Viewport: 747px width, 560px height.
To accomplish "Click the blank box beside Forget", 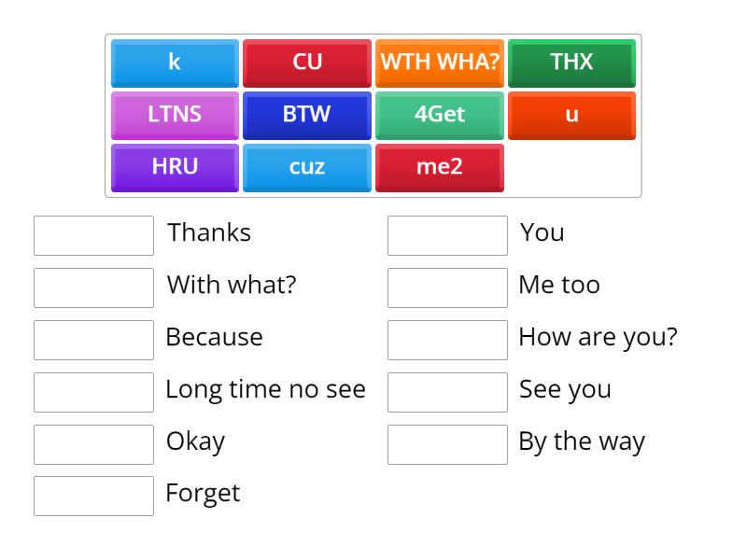I will pos(92,497).
